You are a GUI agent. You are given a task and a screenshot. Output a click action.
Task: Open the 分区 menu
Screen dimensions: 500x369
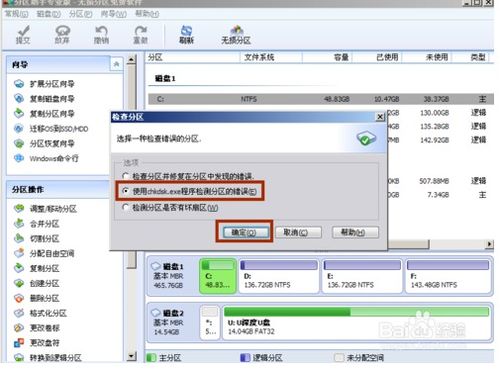tap(80, 14)
